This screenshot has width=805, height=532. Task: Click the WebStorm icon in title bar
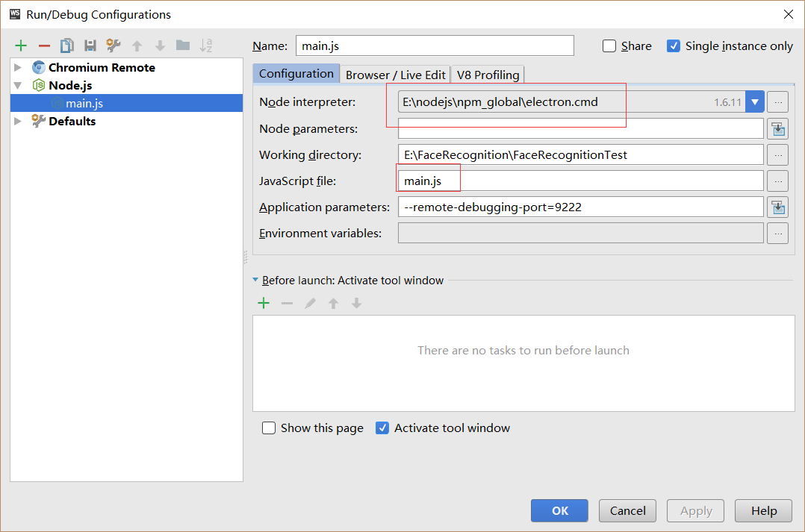coord(15,14)
